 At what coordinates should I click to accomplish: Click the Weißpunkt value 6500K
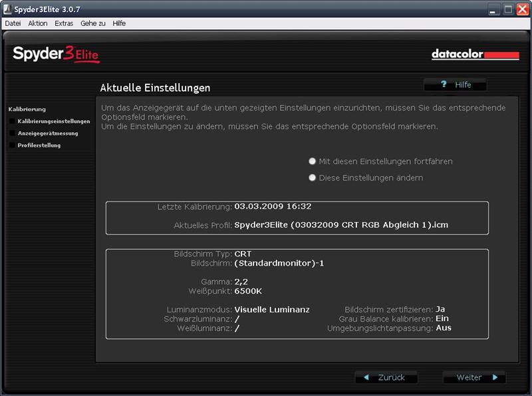[x=248, y=291]
